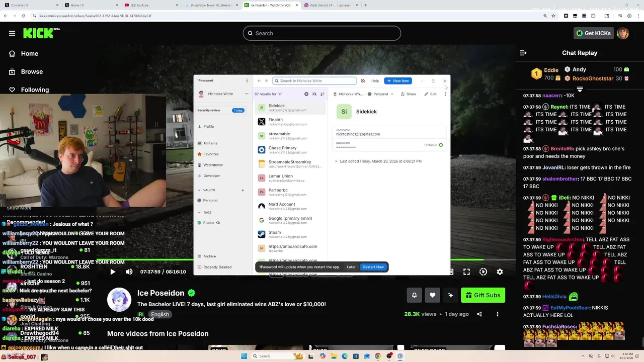Open video player settings gear

tap(500, 271)
